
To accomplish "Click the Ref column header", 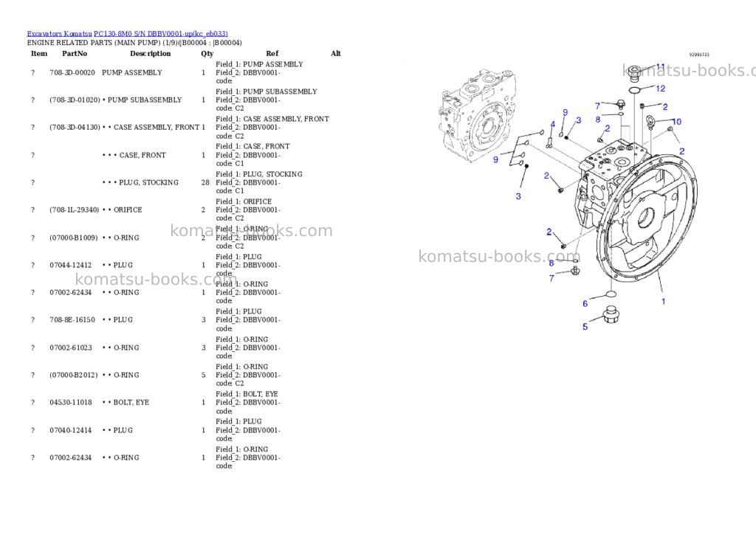I will click(x=272, y=53).
